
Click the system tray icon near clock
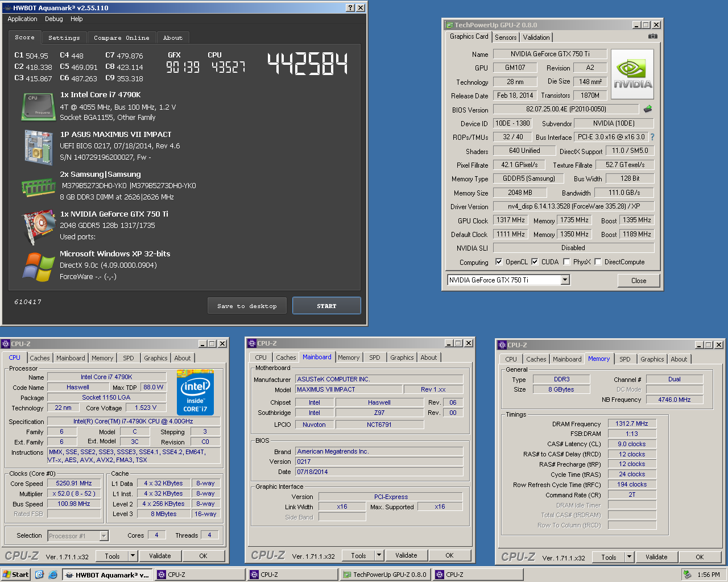click(x=687, y=575)
